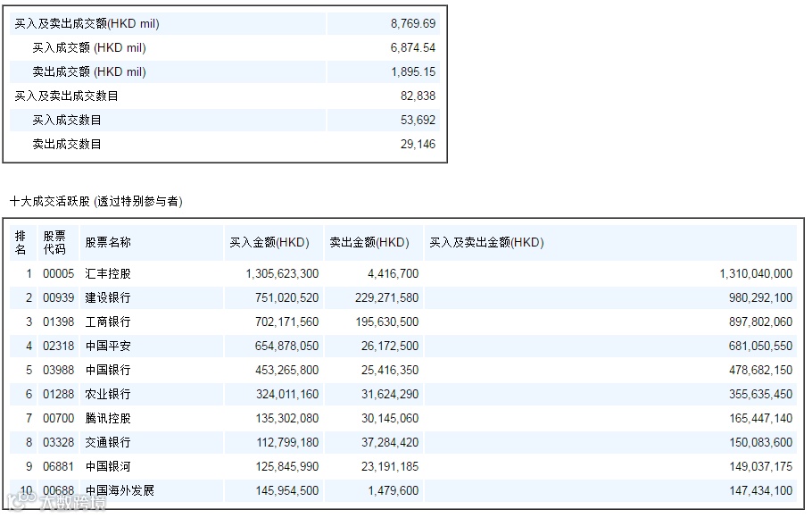
Task: Click stock name 汇丰控股
Action: 108,274
